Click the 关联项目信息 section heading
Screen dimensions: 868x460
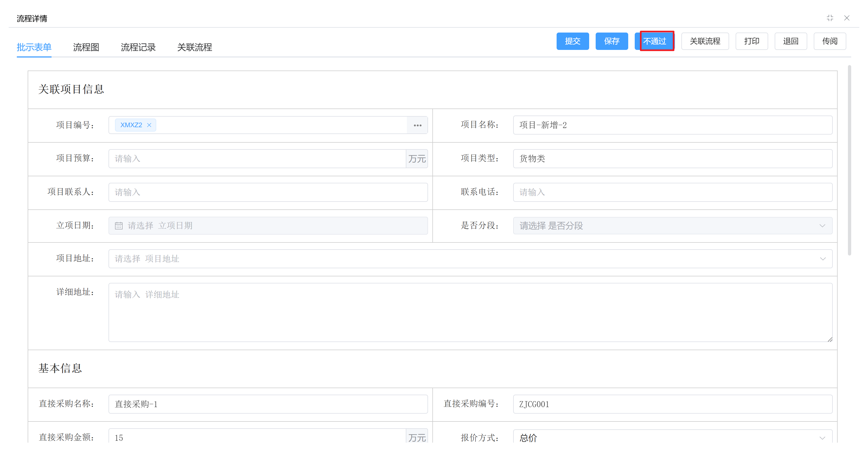[x=71, y=89]
